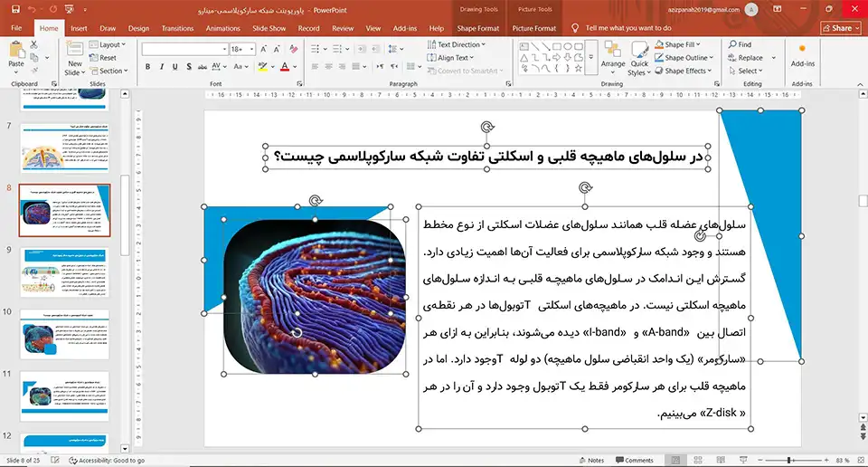Click the Justify alignment icon
This screenshot has width=868, height=467.
pyautogui.click(x=355, y=66)
